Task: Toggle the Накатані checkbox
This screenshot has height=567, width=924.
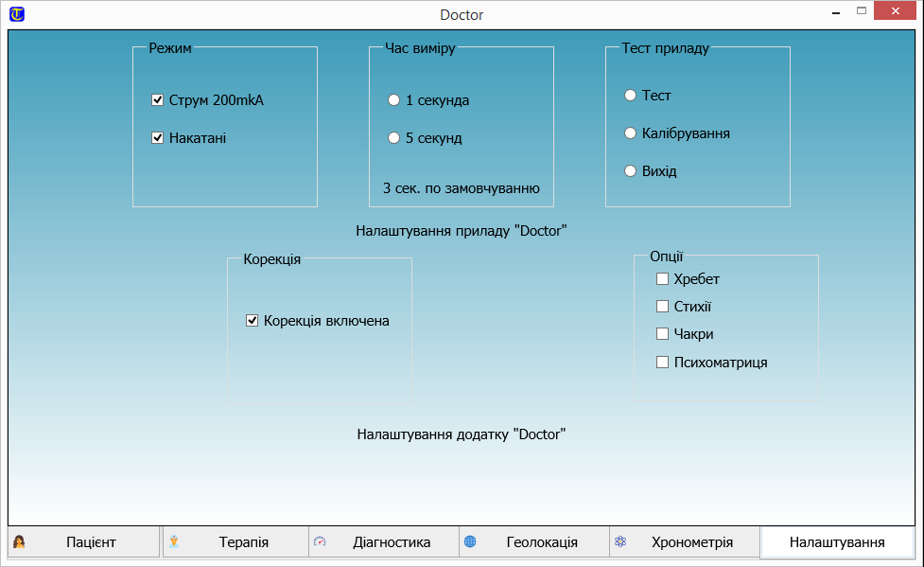Action: point(158,138)
